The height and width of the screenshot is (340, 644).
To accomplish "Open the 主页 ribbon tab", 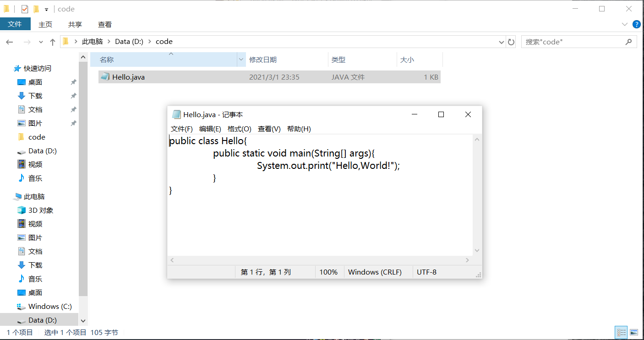I will point(45,24).
